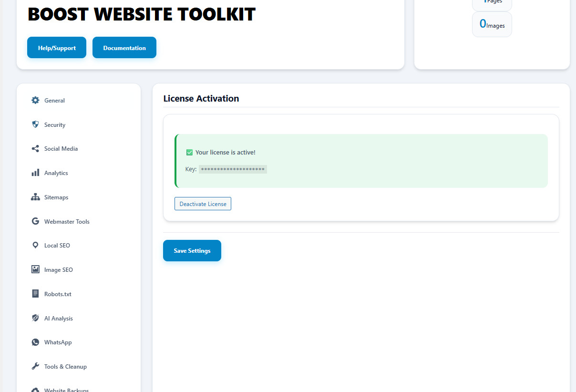Select the Tools & Cleanup wrench icon
The width and height of the screenshot is (576, 392).
[35, 366]
